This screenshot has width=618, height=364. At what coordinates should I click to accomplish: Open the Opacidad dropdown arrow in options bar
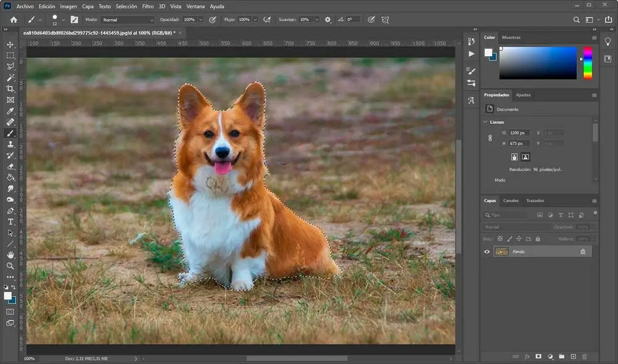(201, 20)
